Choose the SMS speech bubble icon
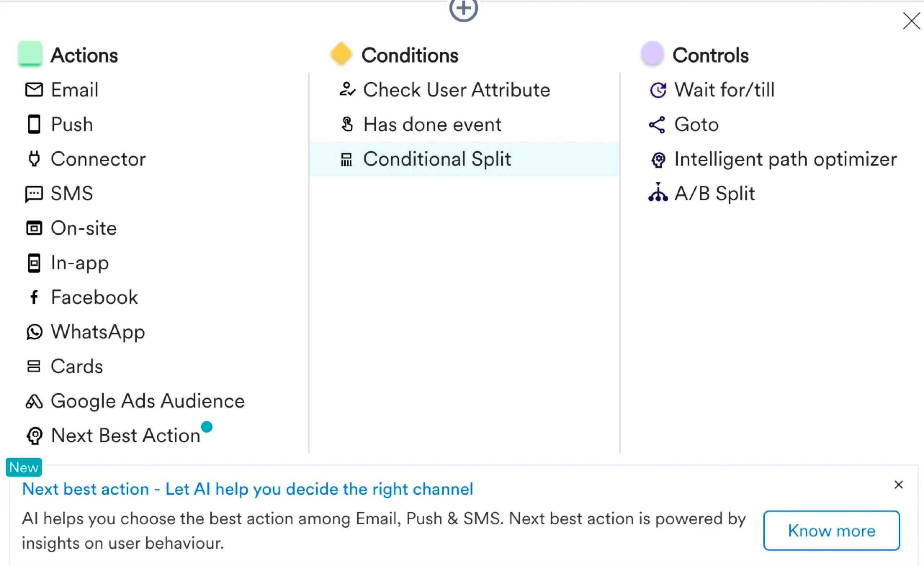 click(34, 194)
